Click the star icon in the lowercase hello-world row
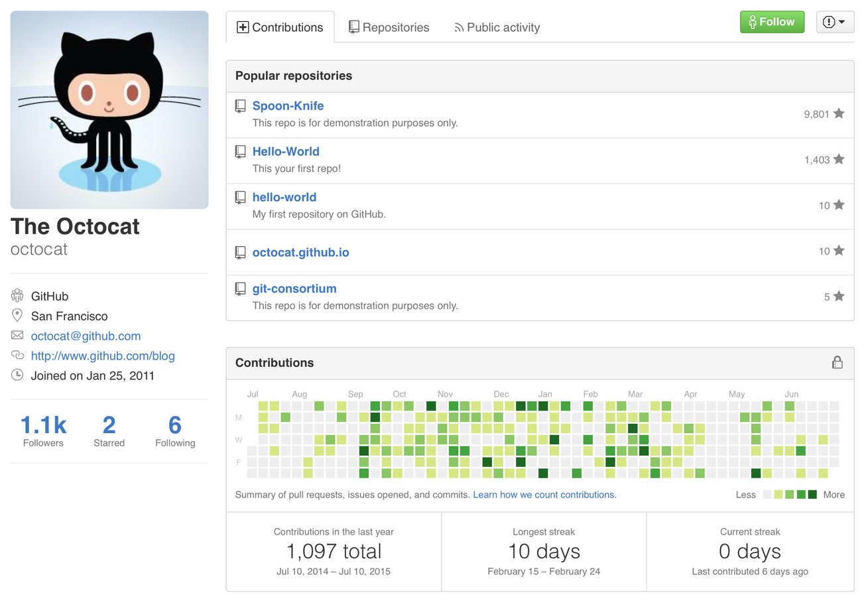 (x=839, y=205)
